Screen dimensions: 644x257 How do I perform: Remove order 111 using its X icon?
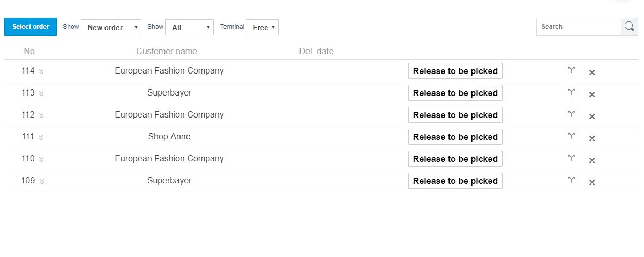[592, 138]
